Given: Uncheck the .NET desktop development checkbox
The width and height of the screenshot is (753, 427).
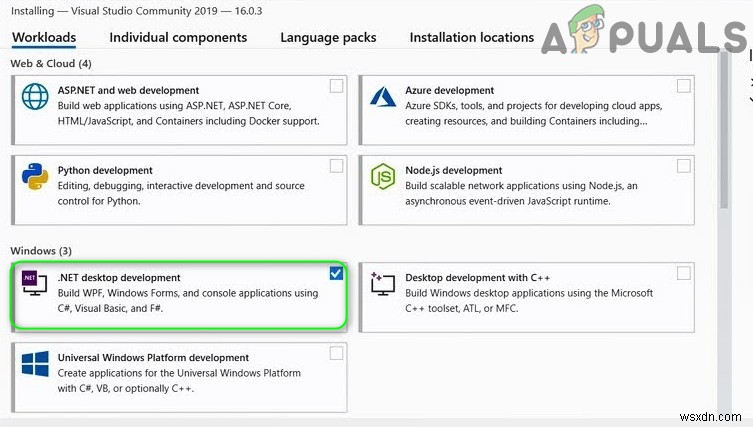Looking at the screenshot, I should (x=336, y=273).
